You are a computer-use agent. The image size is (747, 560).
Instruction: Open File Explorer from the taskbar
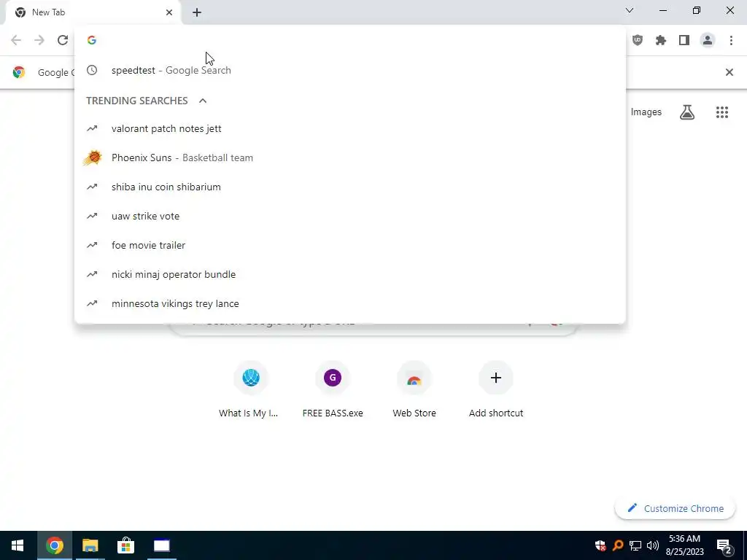click(x=90, y=545)
